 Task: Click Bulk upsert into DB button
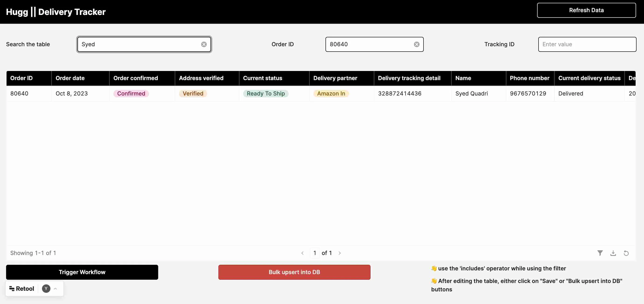[294, 272]
